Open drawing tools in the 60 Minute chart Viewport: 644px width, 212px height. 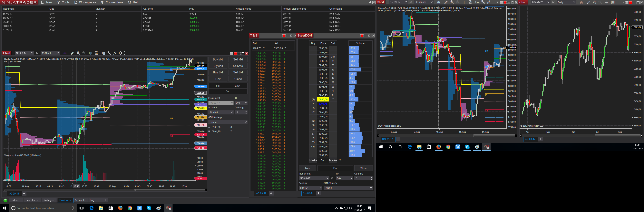[446, 2]
